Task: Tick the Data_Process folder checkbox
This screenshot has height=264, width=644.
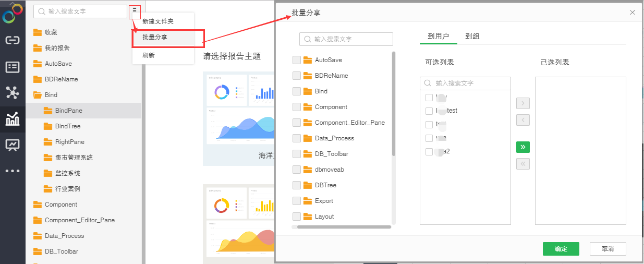Action: (x=296, y=138)
